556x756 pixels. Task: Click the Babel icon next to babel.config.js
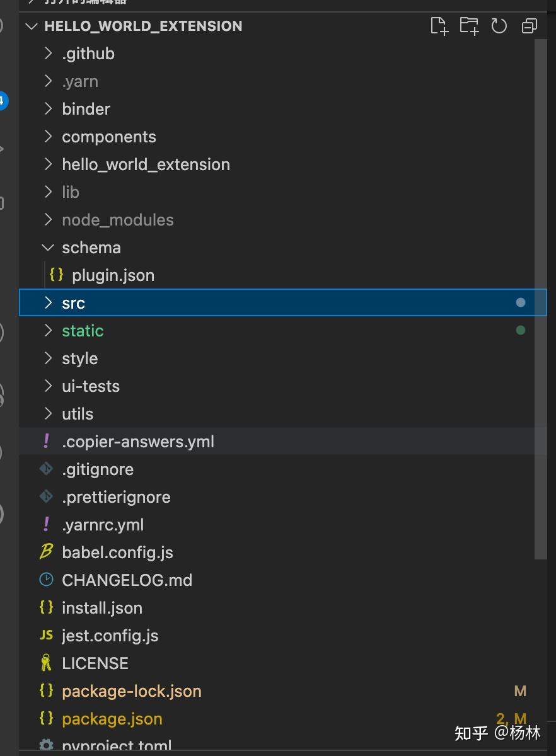45,551
